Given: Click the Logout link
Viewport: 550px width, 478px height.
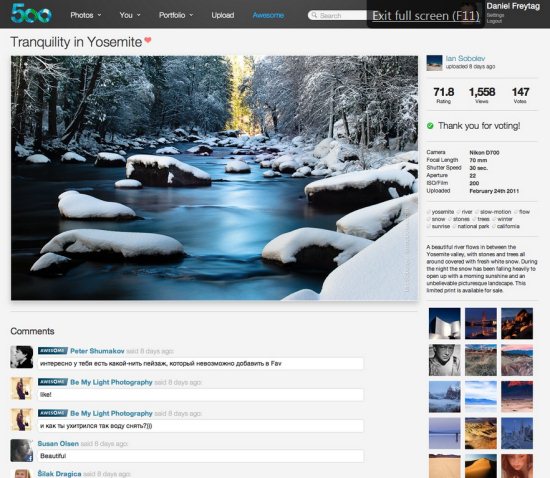Looking at the screenshot, I should pyautogui.click(x=494, y=21).
